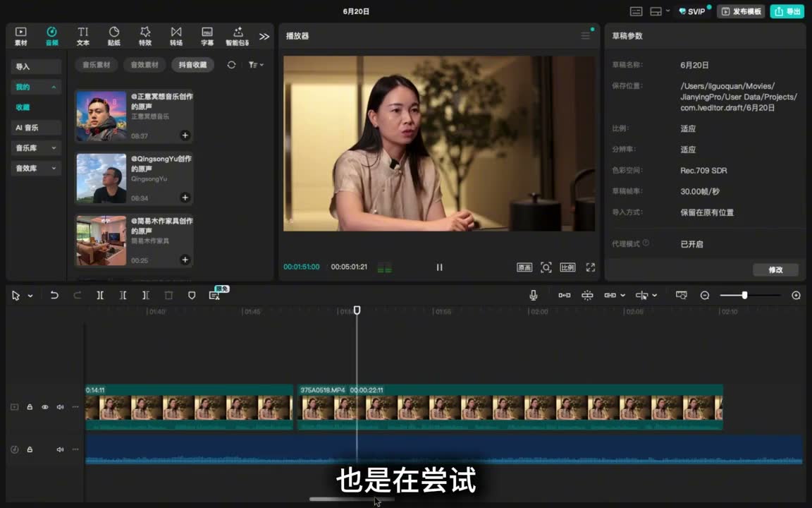Open the 特效 effects tab

(x=145, y=36)
